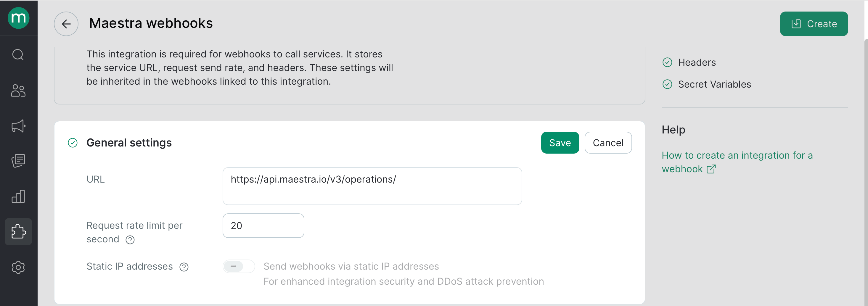
Task: Click the Create button
Action: (814, 24)
